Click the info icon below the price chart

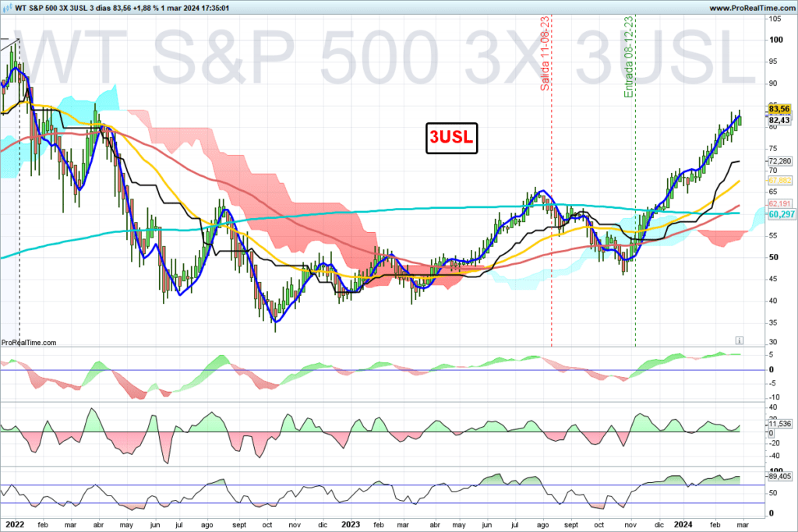(x=739, y=340)
